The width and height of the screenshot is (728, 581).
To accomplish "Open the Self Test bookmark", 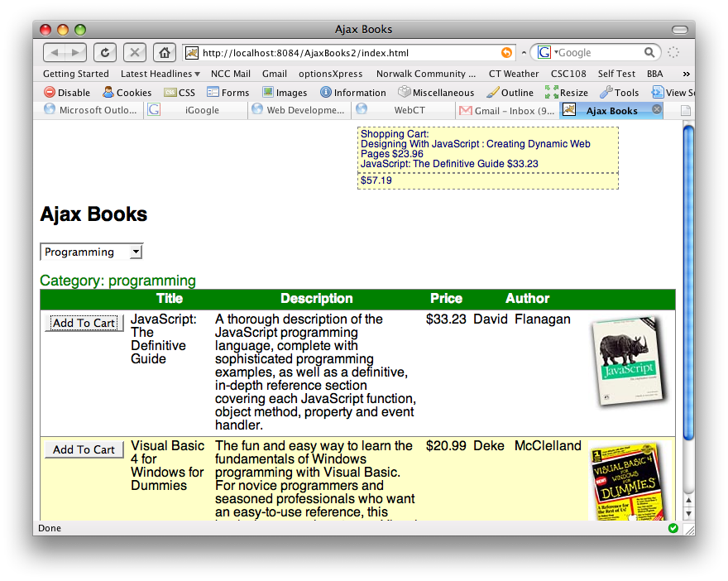I will [616, 74].
